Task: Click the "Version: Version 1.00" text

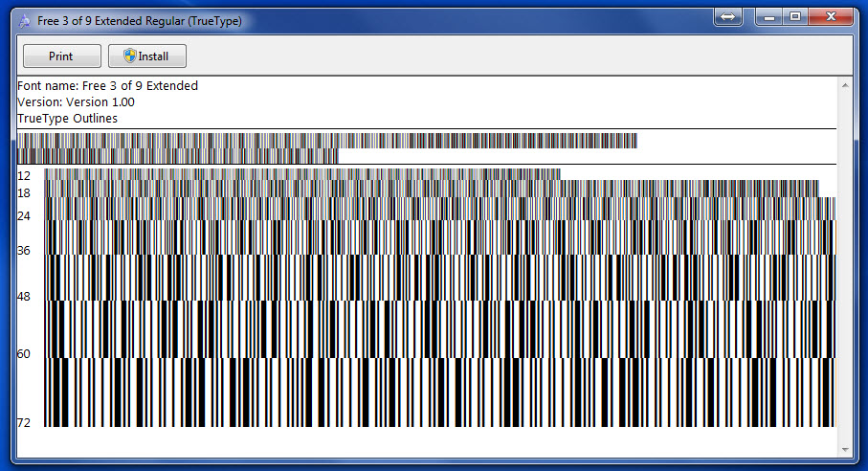Action: pyautogui.click(x=76, y=102)
